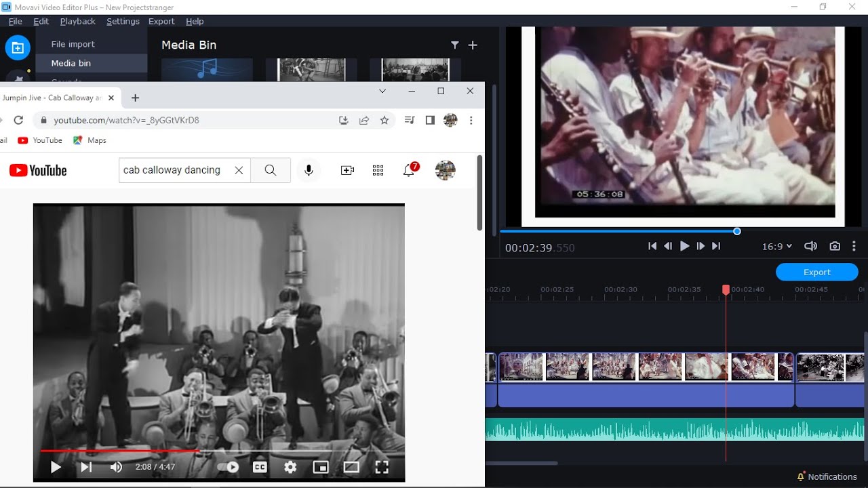
Task: Click install app icon in address bar
Action: (344, 120)
